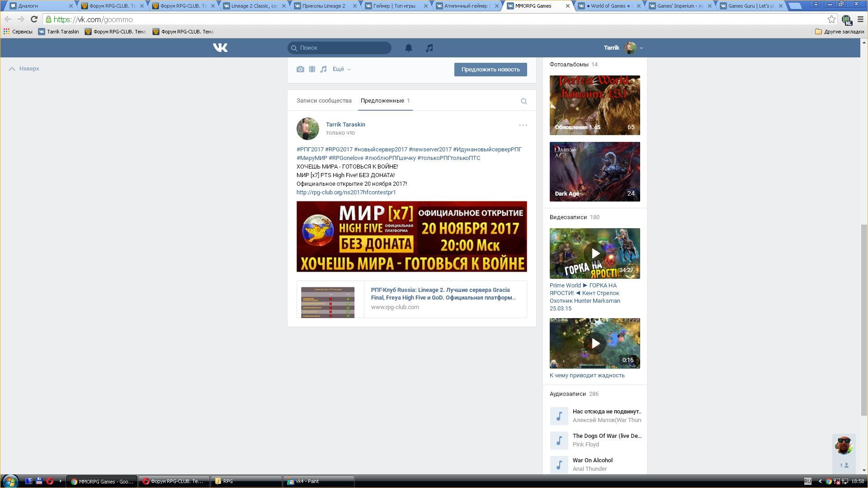Open post options three-dot menu

[523, 125]
